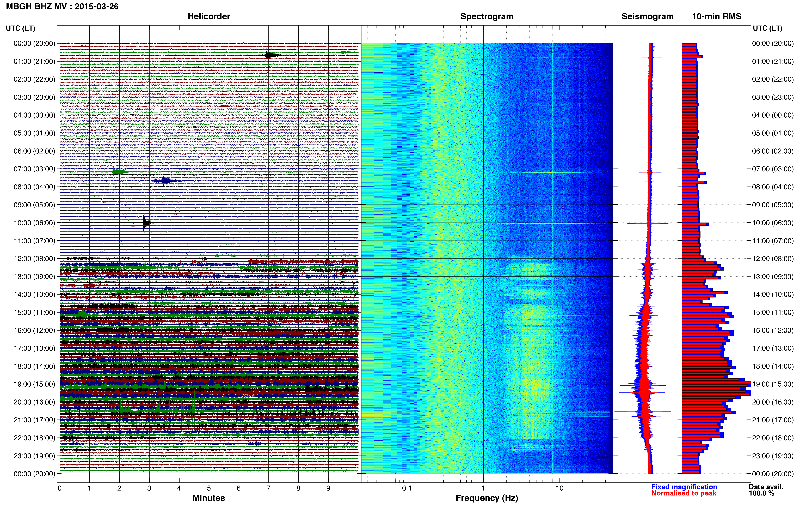
Task: Click 11:00 (07:00) on the RMS panel time axis
Action: pyautogui.click(x=773, y=241)
